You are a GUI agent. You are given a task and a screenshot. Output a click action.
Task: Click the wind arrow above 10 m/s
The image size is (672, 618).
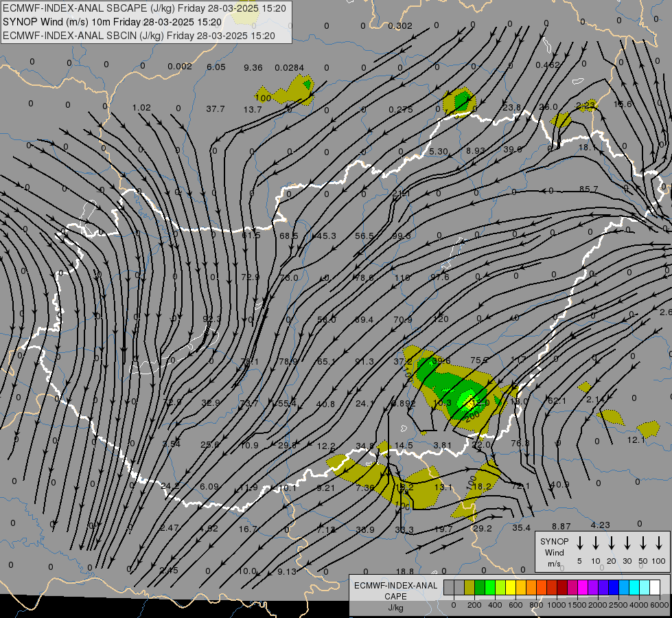tap(595, 543)
